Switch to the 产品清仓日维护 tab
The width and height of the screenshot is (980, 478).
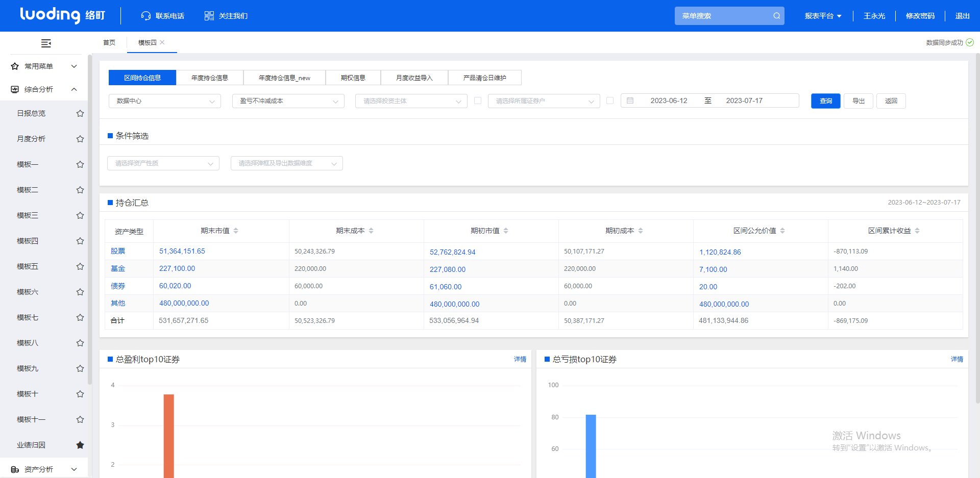pos(485,78)
